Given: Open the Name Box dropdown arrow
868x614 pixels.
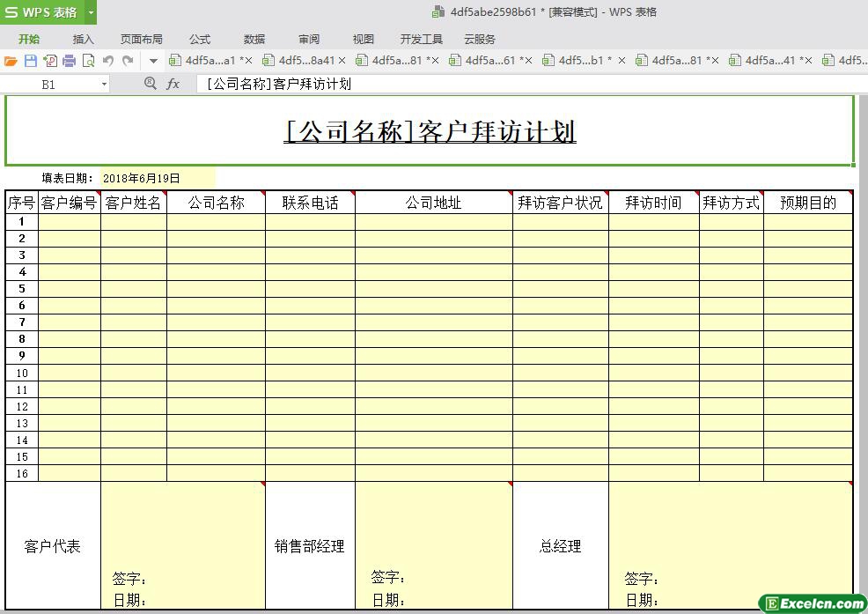Looking at the screenshot, I should pos(104,85).
